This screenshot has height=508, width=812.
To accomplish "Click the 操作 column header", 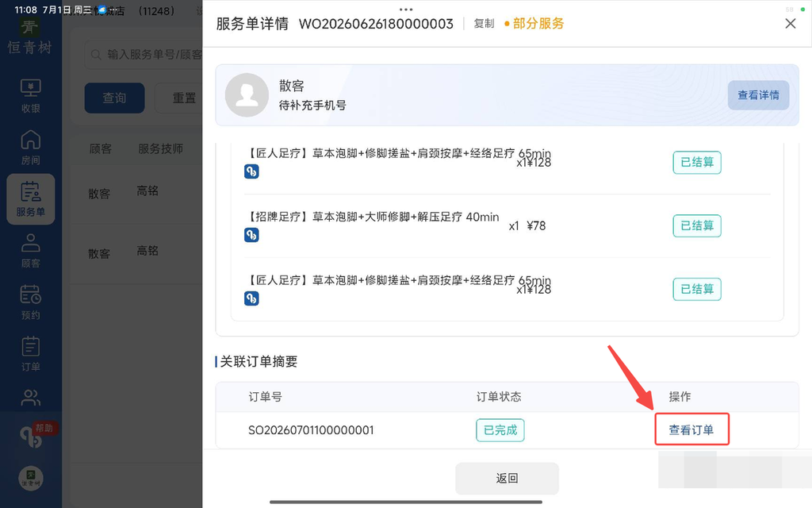I will tap(680, 397).
